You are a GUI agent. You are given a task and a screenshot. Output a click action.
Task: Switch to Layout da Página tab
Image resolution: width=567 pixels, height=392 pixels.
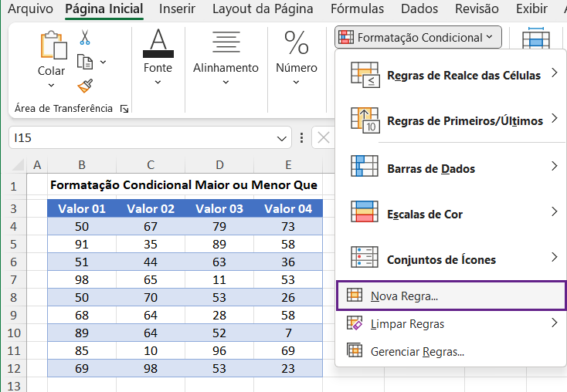263,8
